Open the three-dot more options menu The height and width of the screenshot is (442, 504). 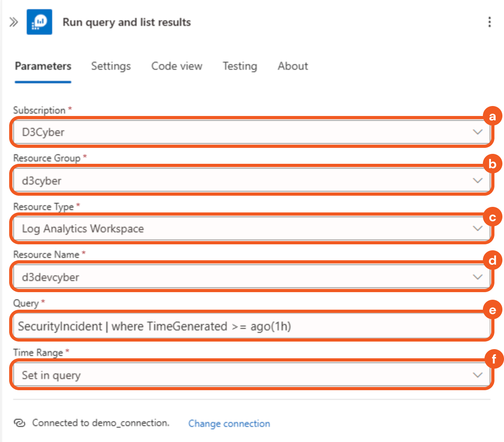click(x=489, y=22)
